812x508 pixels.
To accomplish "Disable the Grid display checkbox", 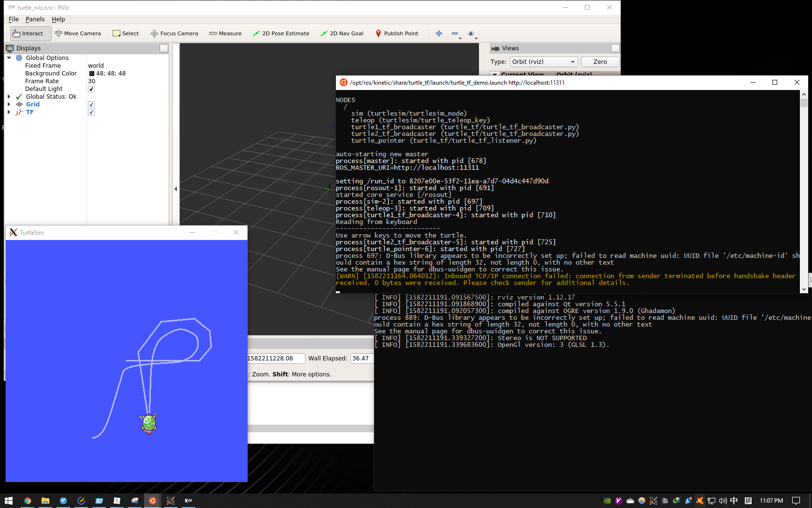I will [91, 105].
